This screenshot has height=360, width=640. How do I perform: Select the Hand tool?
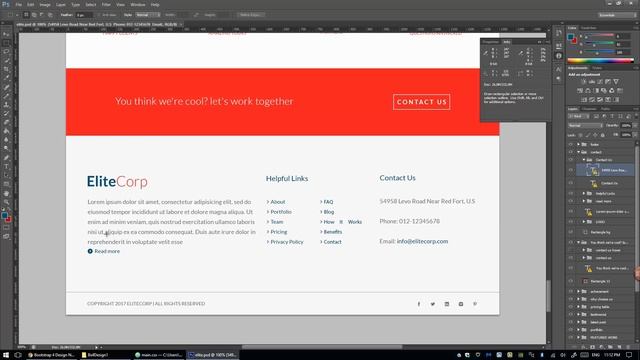pyautogui.click(x=6, y=193)
